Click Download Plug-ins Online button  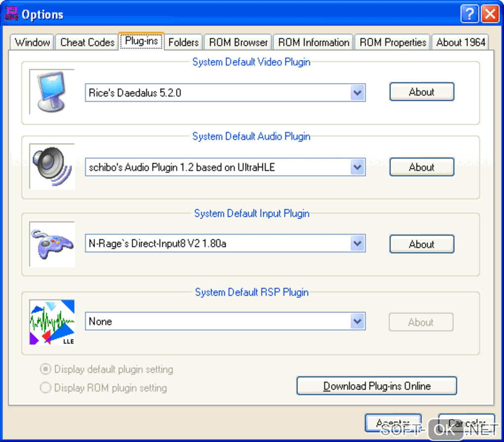[x=377, y=386]
